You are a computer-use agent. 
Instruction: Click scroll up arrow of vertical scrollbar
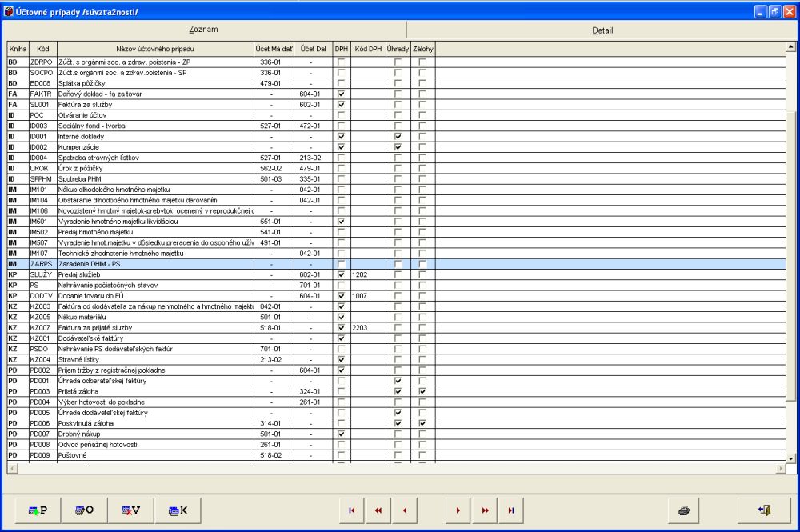pyautogui.click(x=791, y=47)
